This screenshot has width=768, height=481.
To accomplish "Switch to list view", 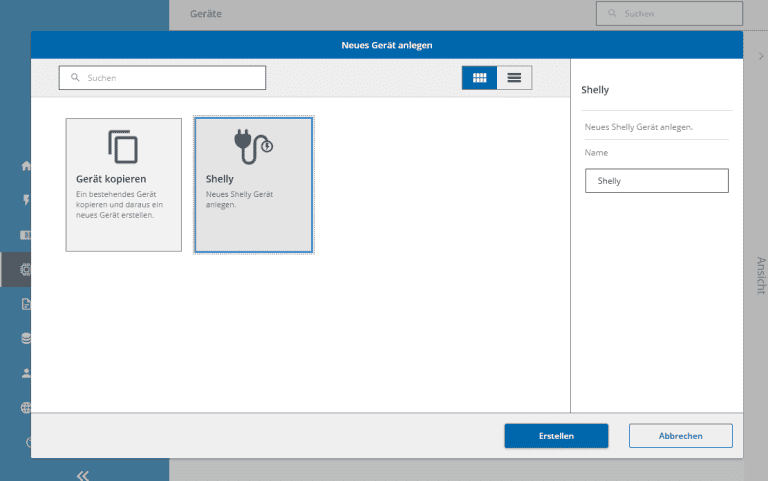I will 514,78.
